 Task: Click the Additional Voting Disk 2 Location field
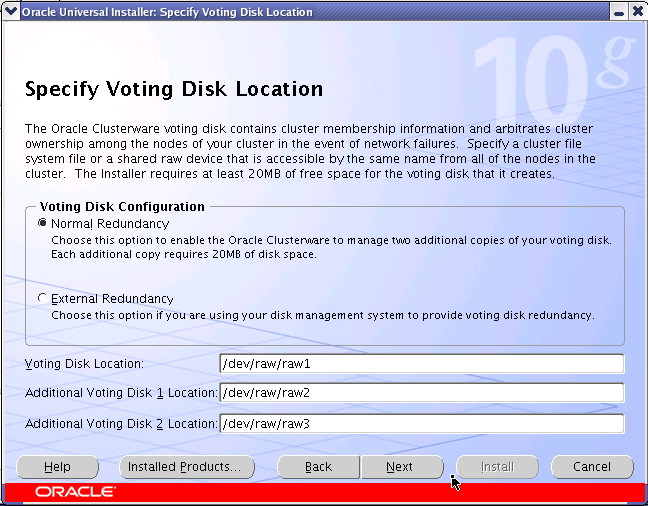click(422, 424)
